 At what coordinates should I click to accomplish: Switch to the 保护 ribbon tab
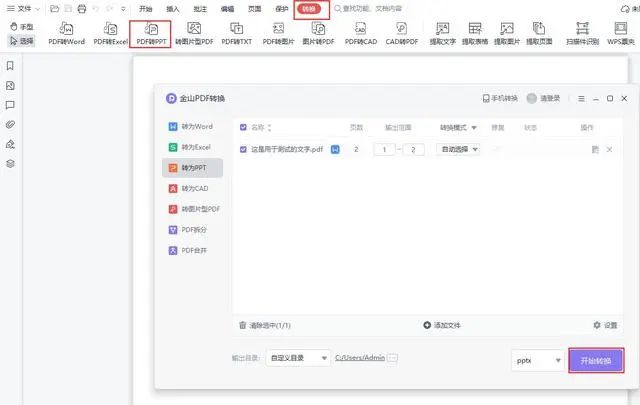tap(282, 9)
